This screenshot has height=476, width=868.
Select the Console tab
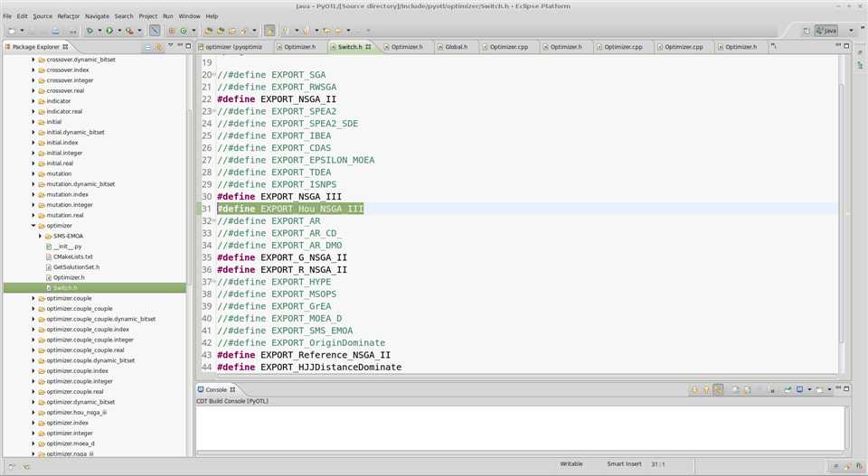tap(216, 390)
